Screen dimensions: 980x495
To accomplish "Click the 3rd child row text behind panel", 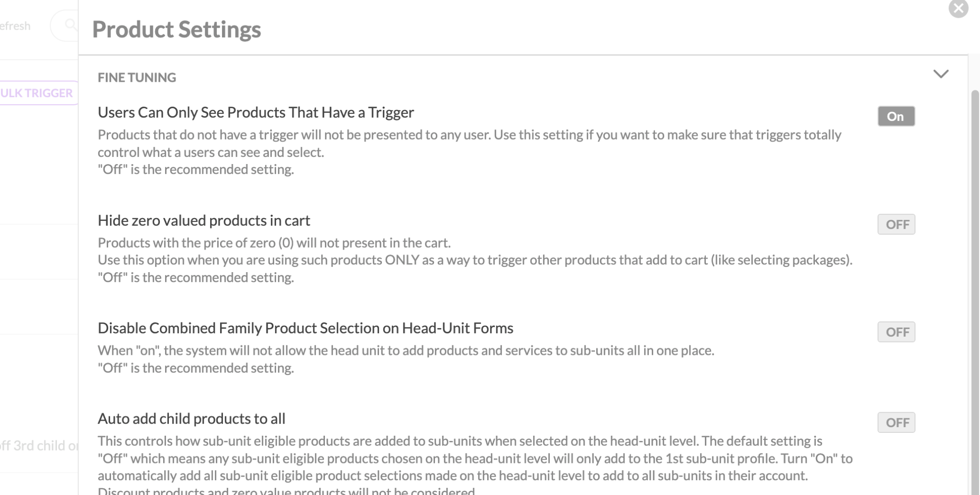I will coord(39,446).
